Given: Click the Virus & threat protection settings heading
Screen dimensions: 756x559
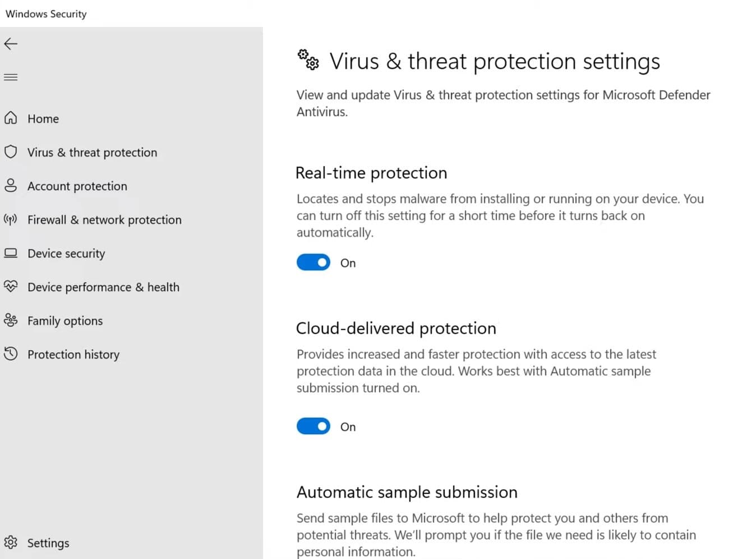Looking at the screenshot, I should (x=494, y=61).
